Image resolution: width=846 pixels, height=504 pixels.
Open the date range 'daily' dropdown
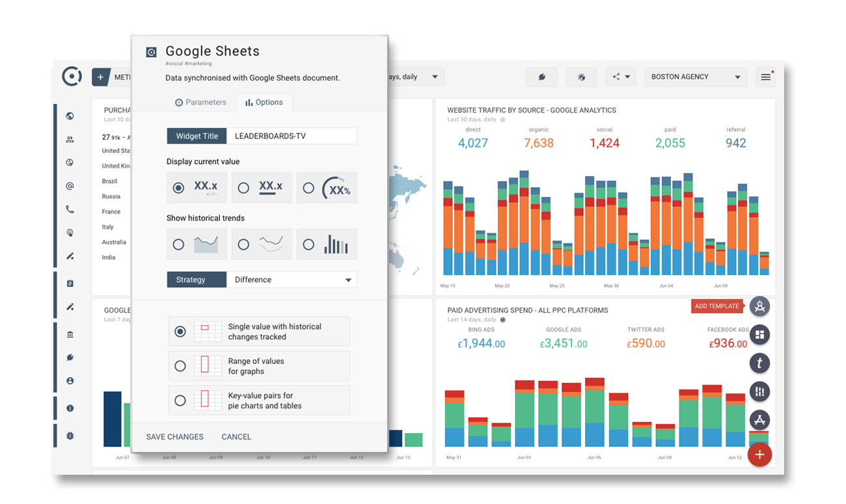pyautogui.click(x=416, y=77)
